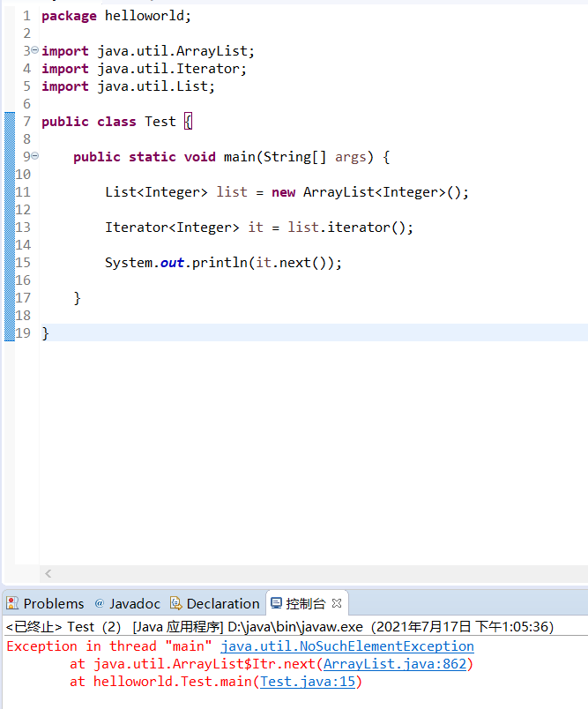This screenshot has height=709, width=588.
Task: Click line number 1 in gutter
Action: coord(26,16)
